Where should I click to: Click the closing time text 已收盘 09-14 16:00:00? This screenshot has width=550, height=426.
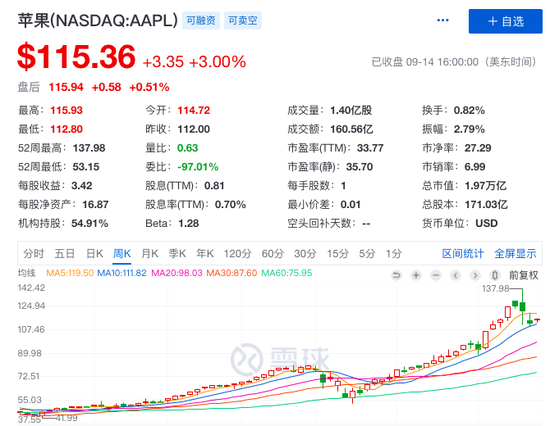[x=425, y=62]
